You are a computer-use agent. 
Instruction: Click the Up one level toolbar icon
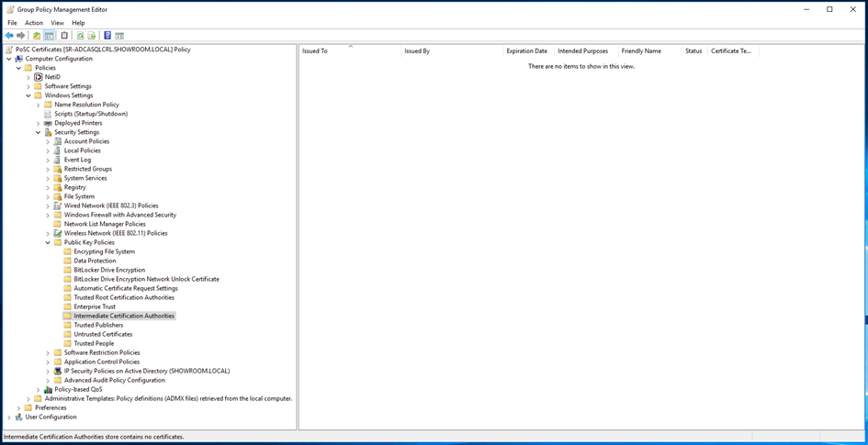click(x=37, y=36)
